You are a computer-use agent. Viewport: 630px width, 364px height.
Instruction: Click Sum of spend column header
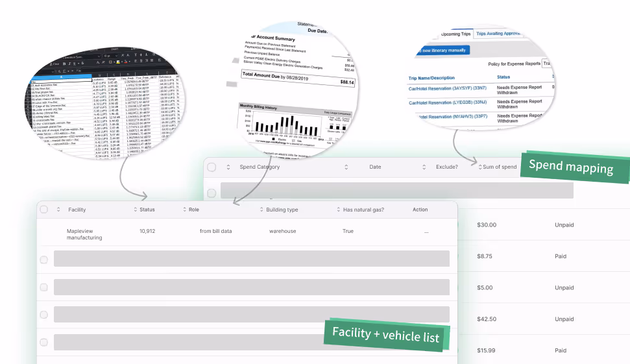500,167
